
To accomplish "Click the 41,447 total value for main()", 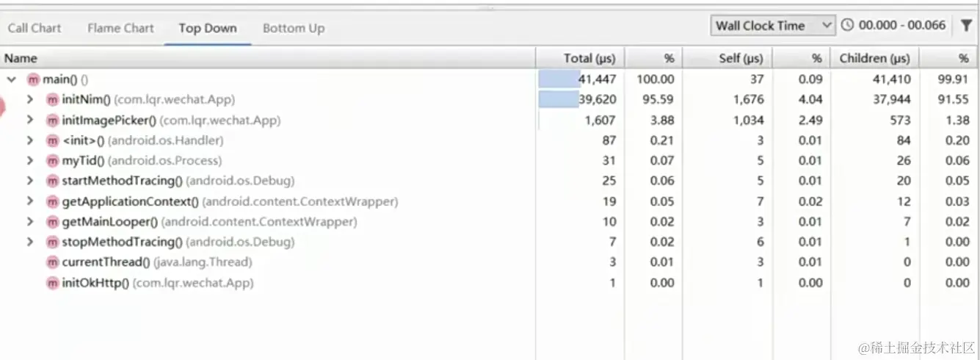I will click(x=597, y=79).
